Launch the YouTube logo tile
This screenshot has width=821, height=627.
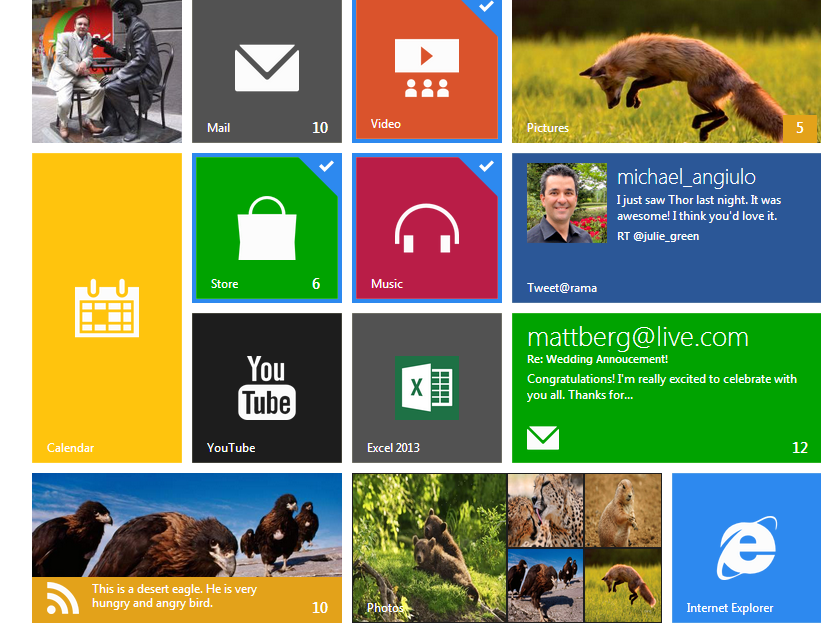click(x=266, y=387)
